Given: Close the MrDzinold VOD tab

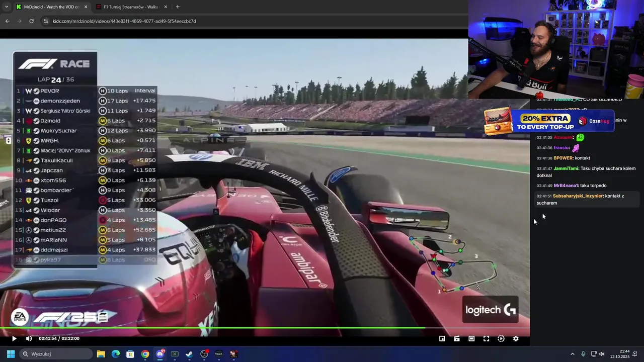Looking at the screenshot, I should pos(86,7).
